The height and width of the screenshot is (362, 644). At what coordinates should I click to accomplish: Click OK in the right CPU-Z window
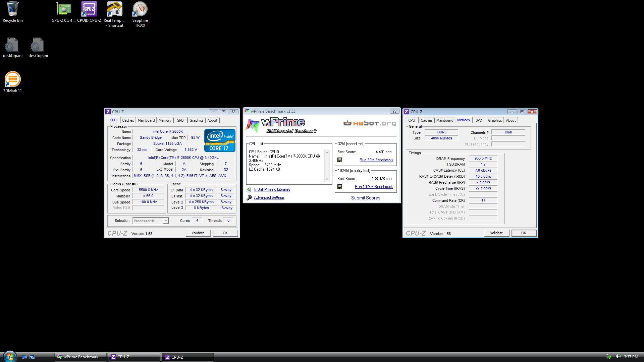coord(524,233)
